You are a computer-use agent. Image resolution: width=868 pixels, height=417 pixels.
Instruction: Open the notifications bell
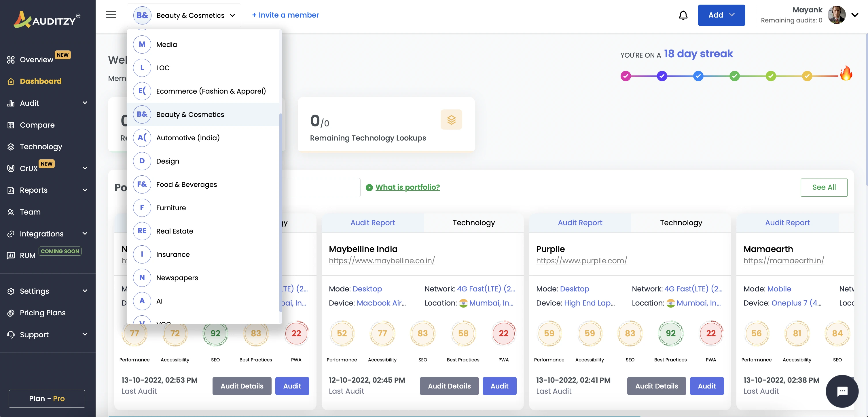(683, 15)
